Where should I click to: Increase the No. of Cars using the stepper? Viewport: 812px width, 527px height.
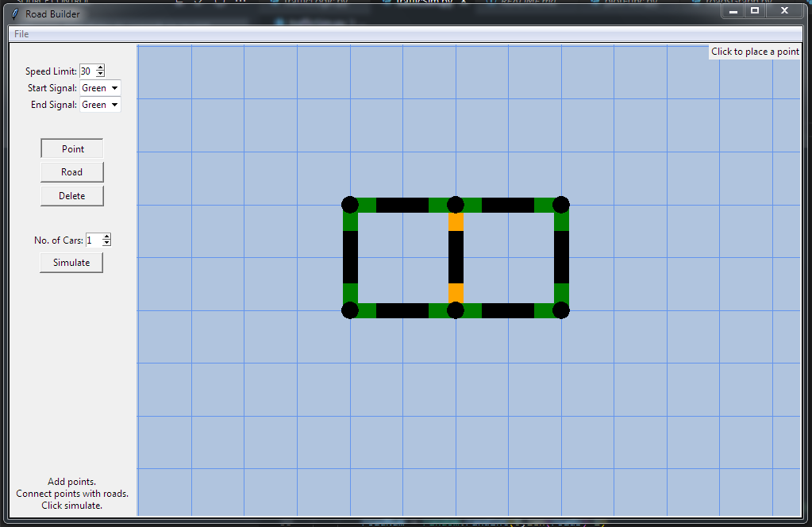106,237
